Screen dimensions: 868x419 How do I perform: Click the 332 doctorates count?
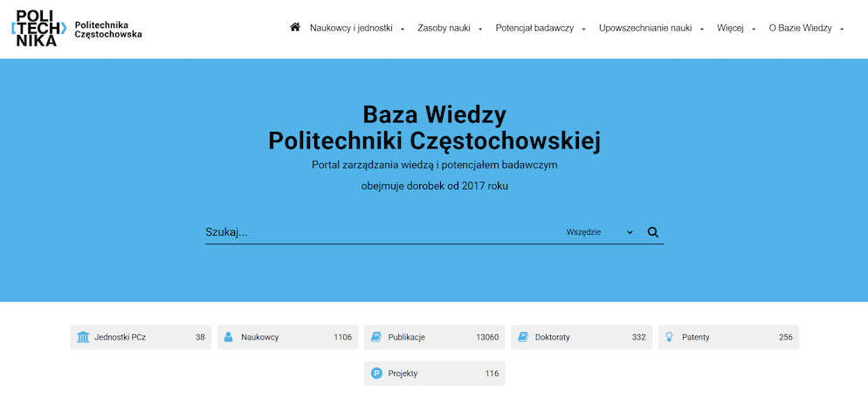(639, 337)
